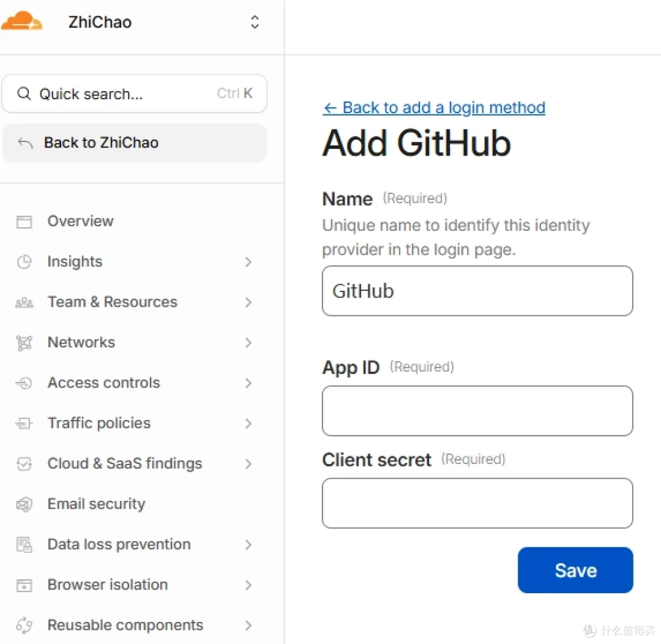Follow the Back to add a login method link
The width and height of the screenshot is (661, 644).
click(x=434, y=108)
